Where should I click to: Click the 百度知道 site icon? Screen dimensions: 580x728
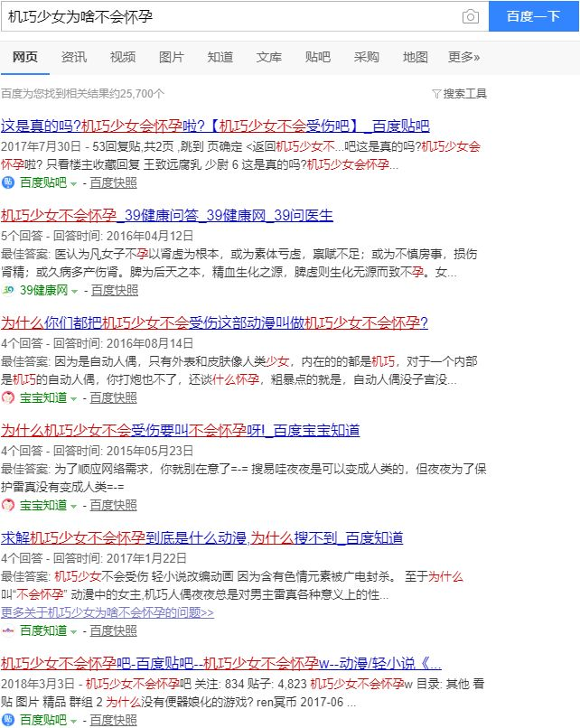(x=8, y=631)
